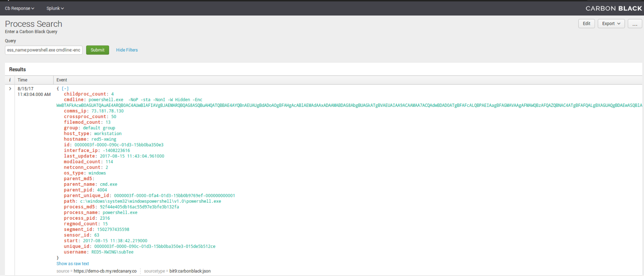644x276 pixels.
Task: Click the source URL demo-cb.my.redcanary.co
Action: pos(105,271)
